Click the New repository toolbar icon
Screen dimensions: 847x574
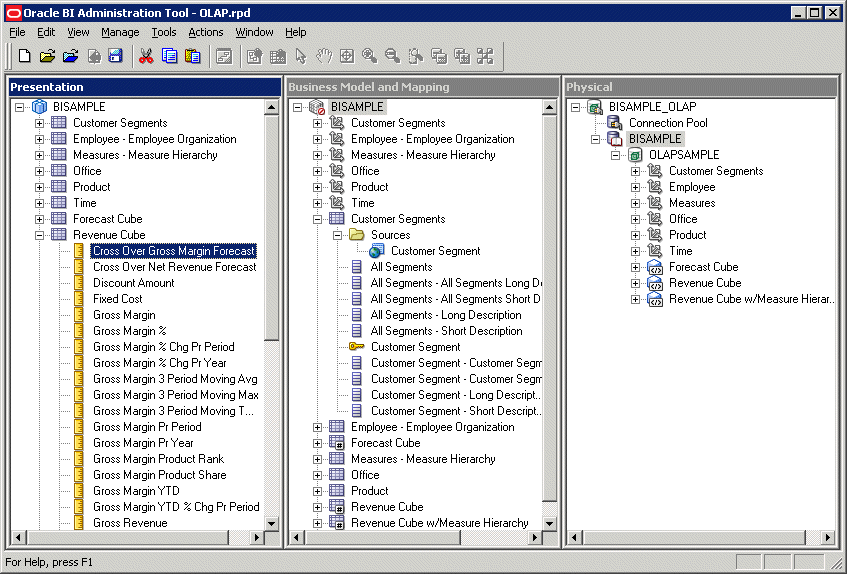(x=25, y=56)
